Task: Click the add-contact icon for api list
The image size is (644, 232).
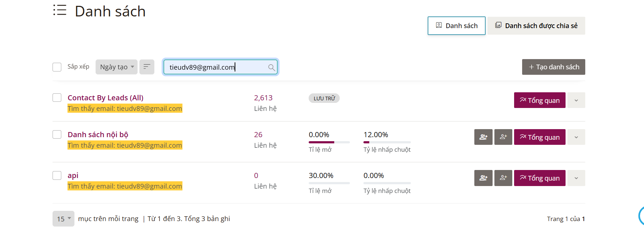Action: 503,178
